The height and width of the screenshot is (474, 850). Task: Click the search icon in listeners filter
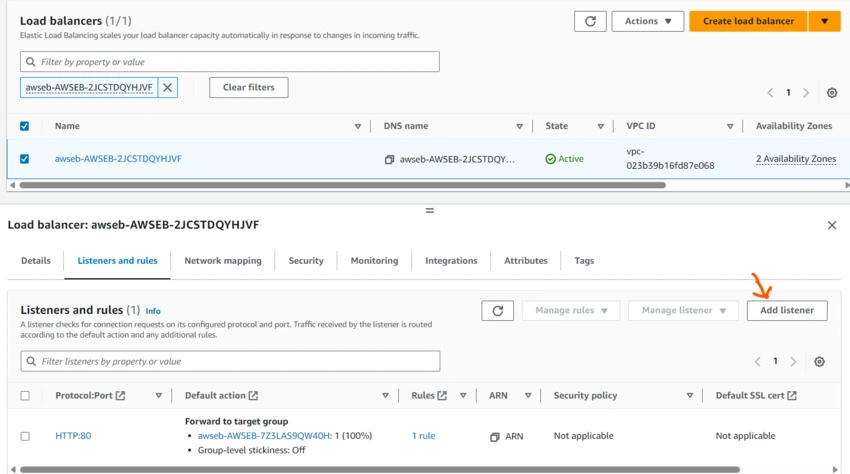[31, 361]
